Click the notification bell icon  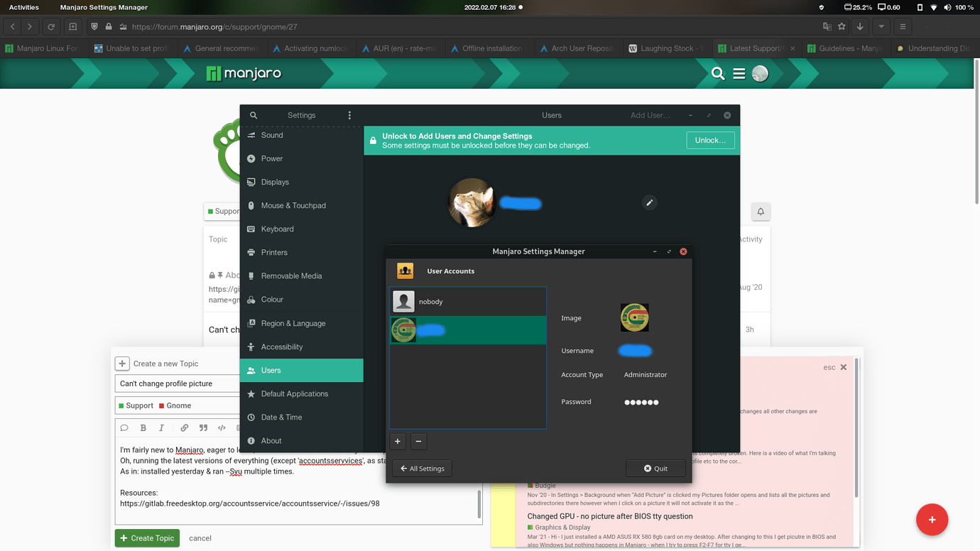tap(761, 212)
